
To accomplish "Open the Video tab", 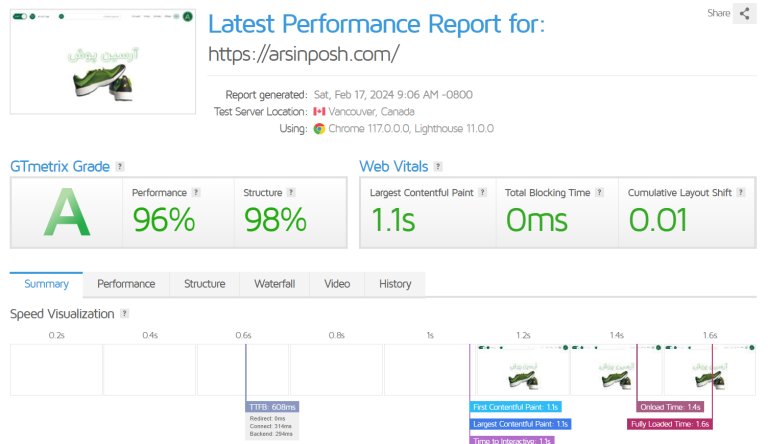I will tap(337, 284).
